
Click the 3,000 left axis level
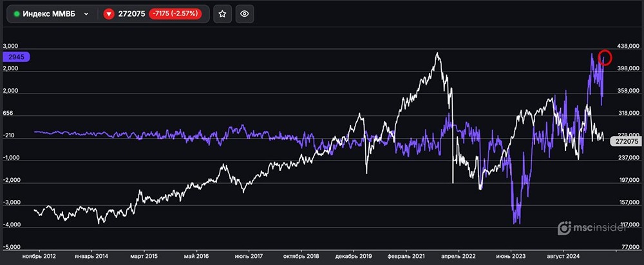click(13, 47)
